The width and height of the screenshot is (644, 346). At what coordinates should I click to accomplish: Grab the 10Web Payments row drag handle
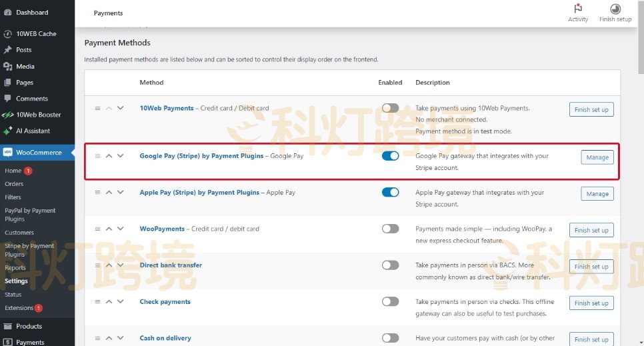97,108
